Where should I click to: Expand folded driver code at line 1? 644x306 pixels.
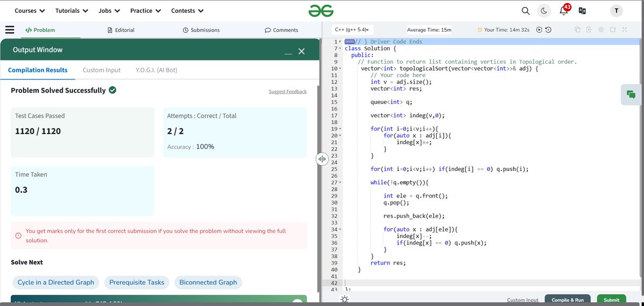[x=340, y=41]
